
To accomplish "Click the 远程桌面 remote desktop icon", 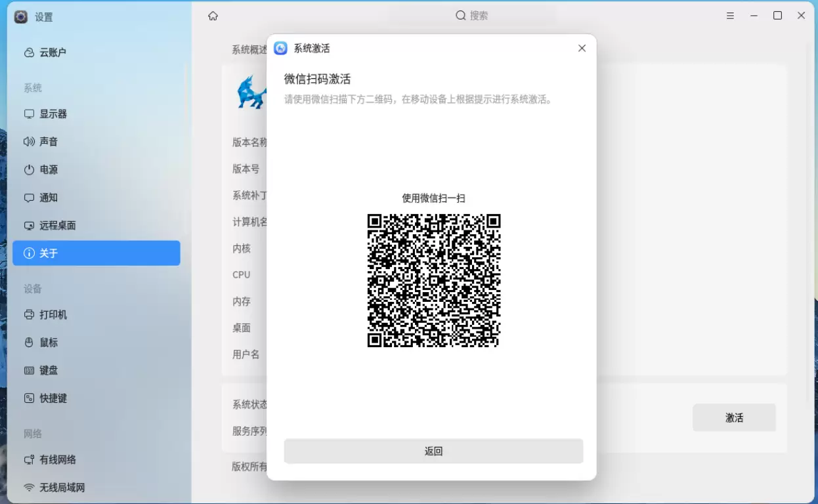I will (29, 225).
